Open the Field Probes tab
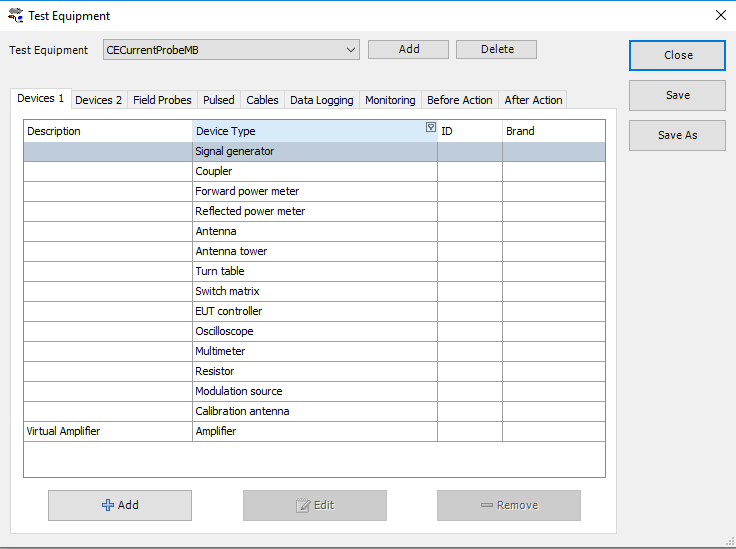The image size is (736, 549). click(162, 100)
